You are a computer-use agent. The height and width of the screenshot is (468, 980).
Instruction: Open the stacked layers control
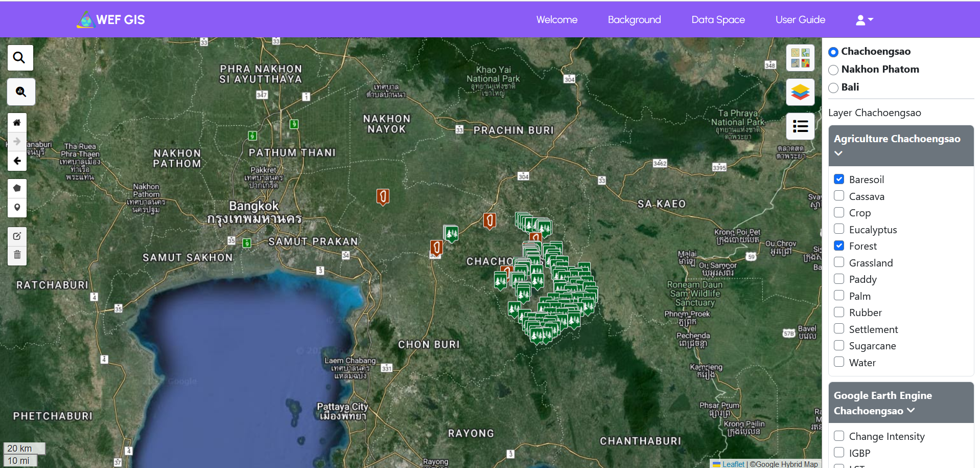(x=800, y=92)
